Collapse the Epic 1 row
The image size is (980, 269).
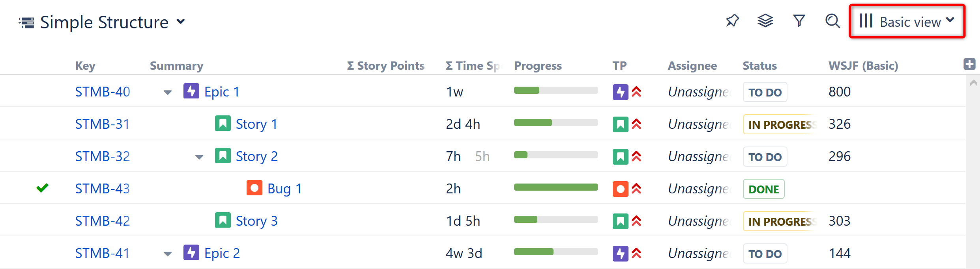[168, 93]
